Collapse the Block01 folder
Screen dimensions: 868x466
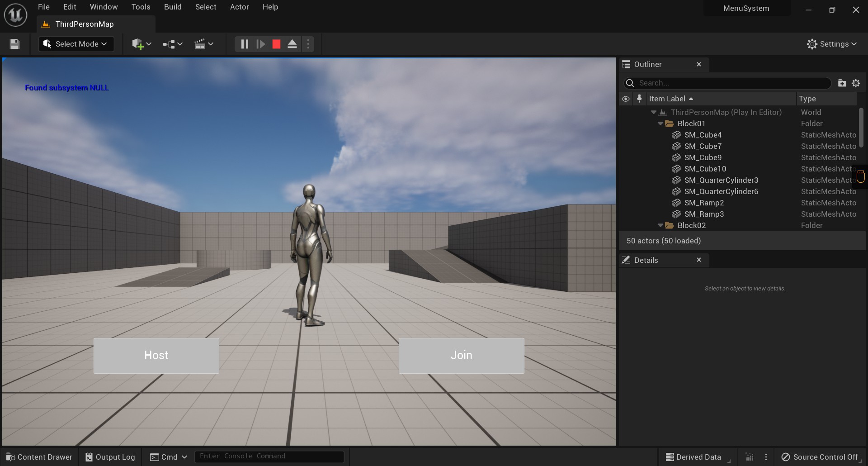[660, 124]
